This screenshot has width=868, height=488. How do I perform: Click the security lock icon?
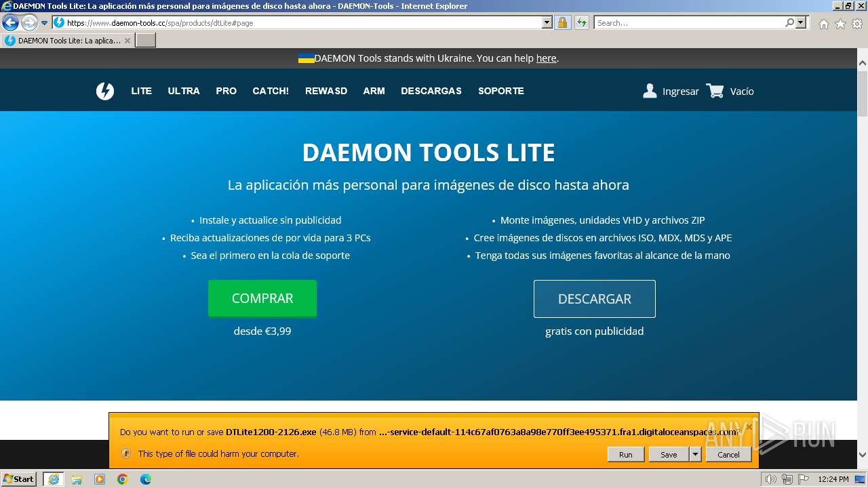[562, 22]
